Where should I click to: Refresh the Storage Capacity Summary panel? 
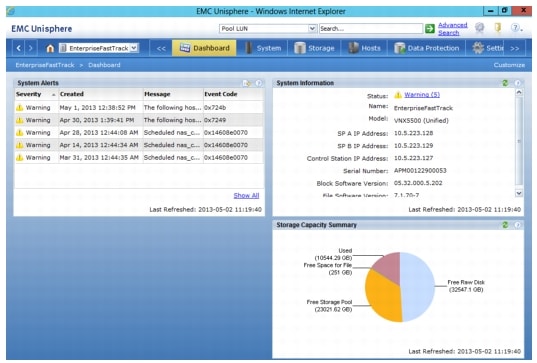[x=505, y=225]
